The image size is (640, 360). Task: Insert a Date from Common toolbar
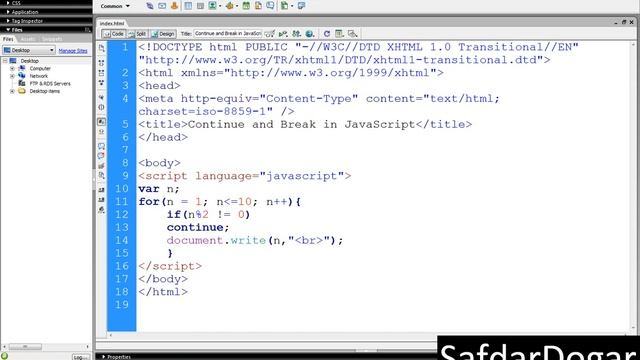pyautogui.click(x=246, y=6)
